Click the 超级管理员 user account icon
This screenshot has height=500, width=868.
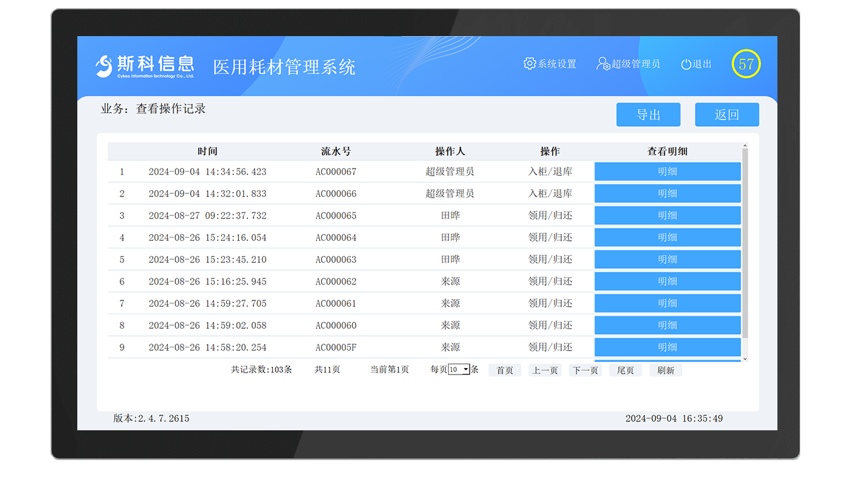click(x=602, y=63)
